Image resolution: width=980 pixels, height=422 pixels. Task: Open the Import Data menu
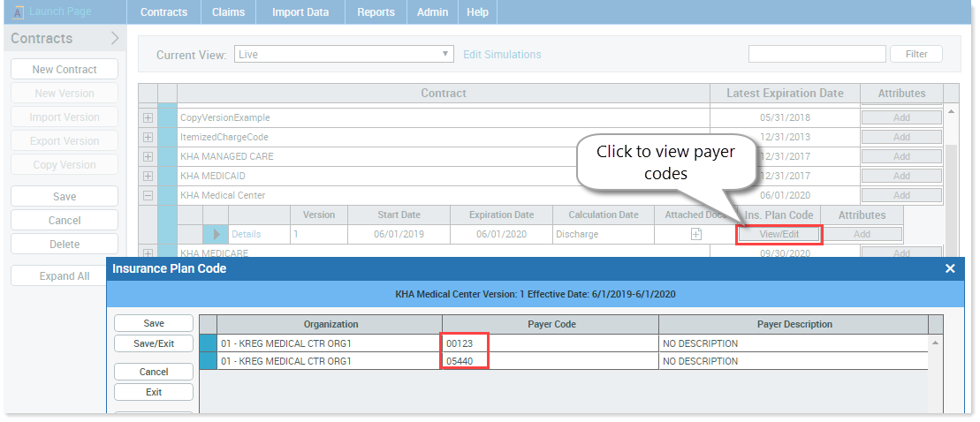coord(300,11)
